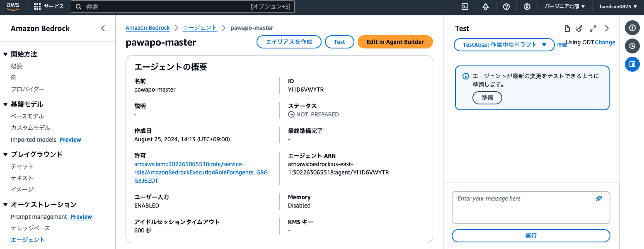This screenshot has width=644, height=249.
Task: Click the Change link beside Using ODT
Action: 605,42
